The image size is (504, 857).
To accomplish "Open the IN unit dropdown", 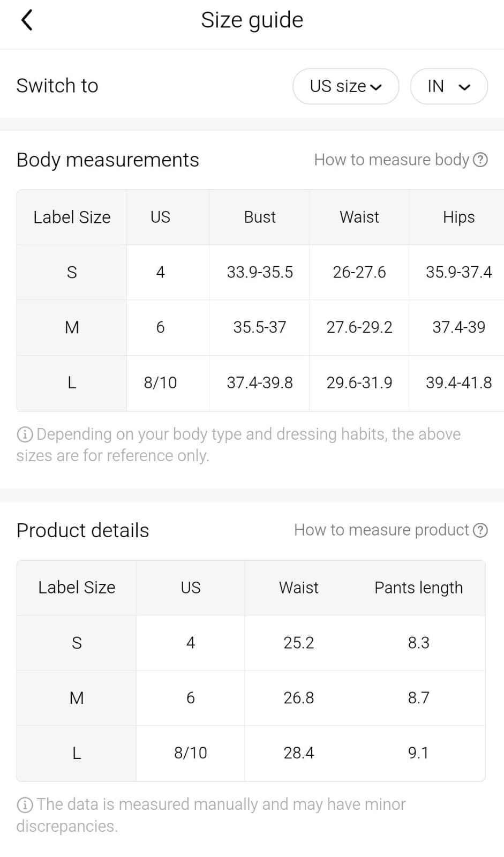I will (448, 86).
